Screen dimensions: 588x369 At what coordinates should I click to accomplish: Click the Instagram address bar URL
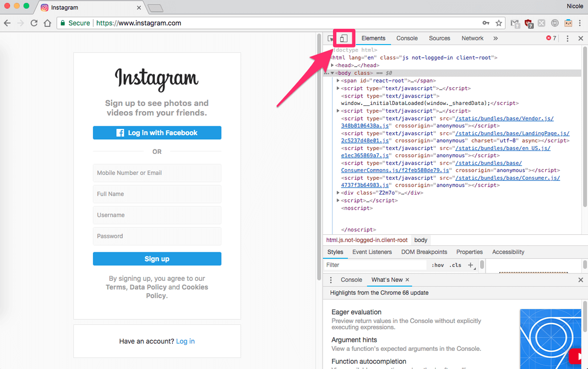coord(139,23)
